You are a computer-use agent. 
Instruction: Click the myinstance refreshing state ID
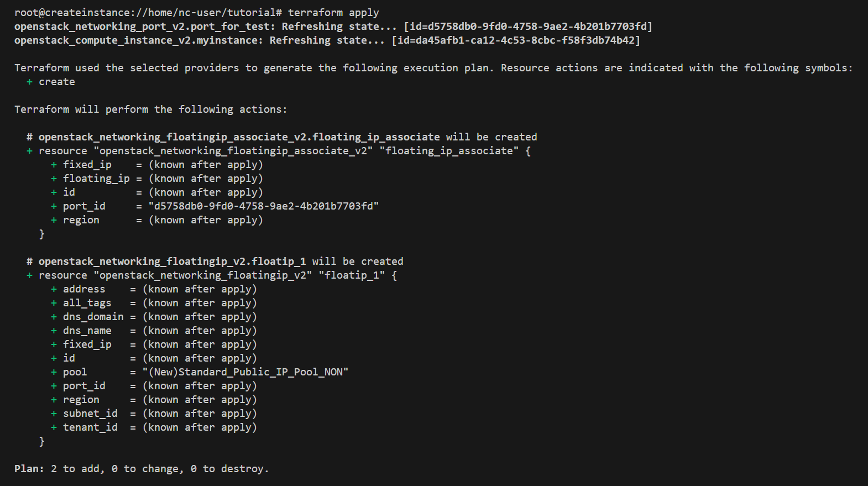pyautogui.click(x=516, y=40)
